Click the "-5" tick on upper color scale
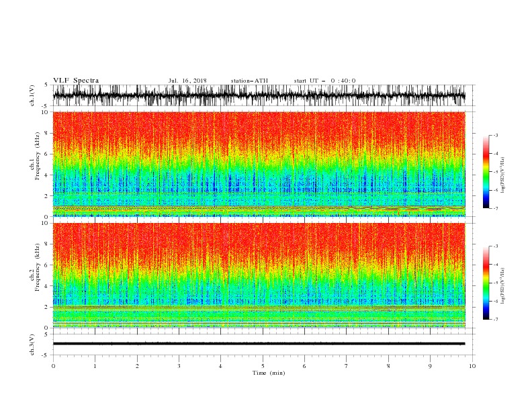This screenshot has width=532, height=411. (496, 172)
